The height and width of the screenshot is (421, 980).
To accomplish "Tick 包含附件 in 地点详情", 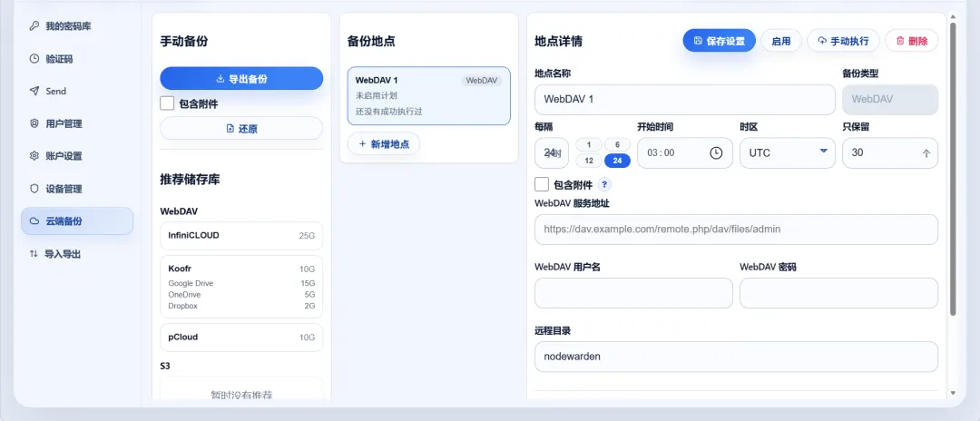I will pyautogui.click(x=542, y=184).
